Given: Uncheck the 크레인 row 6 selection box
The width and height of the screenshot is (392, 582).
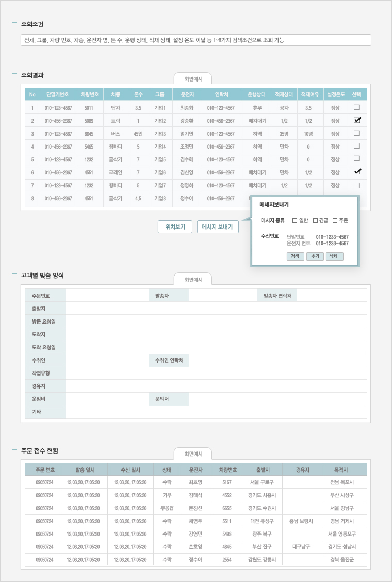Looking at the screenshot, I should (357, 172).
